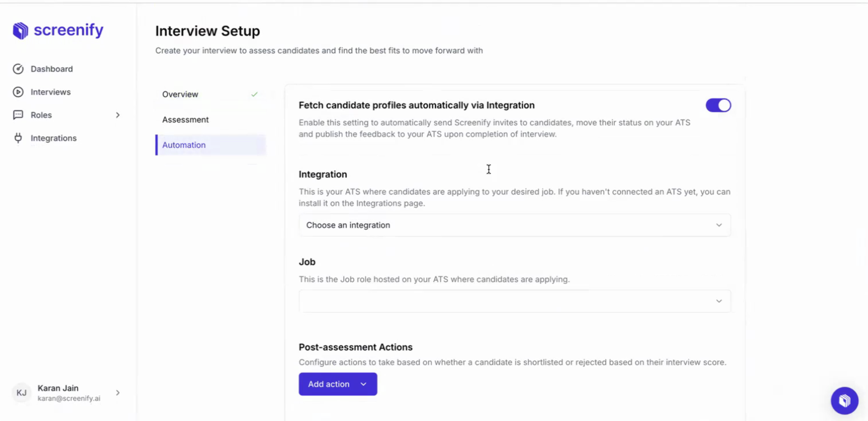Click the Overview completed checkmark icon
This screenshot has width=868, height=421.
pos(254,94)
